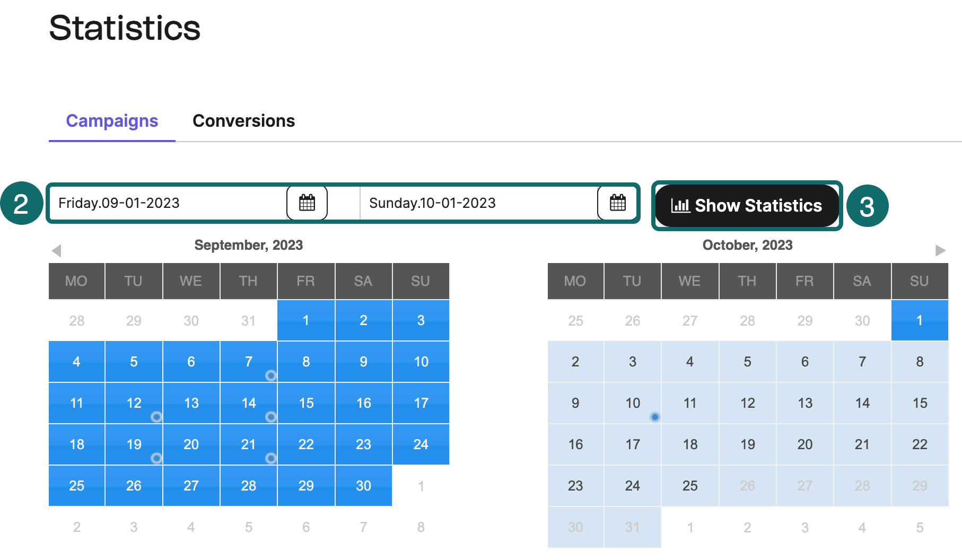Screen dimensions: 962x560
Task: Pick September 1 in the calendar
Action: point(306,320)
